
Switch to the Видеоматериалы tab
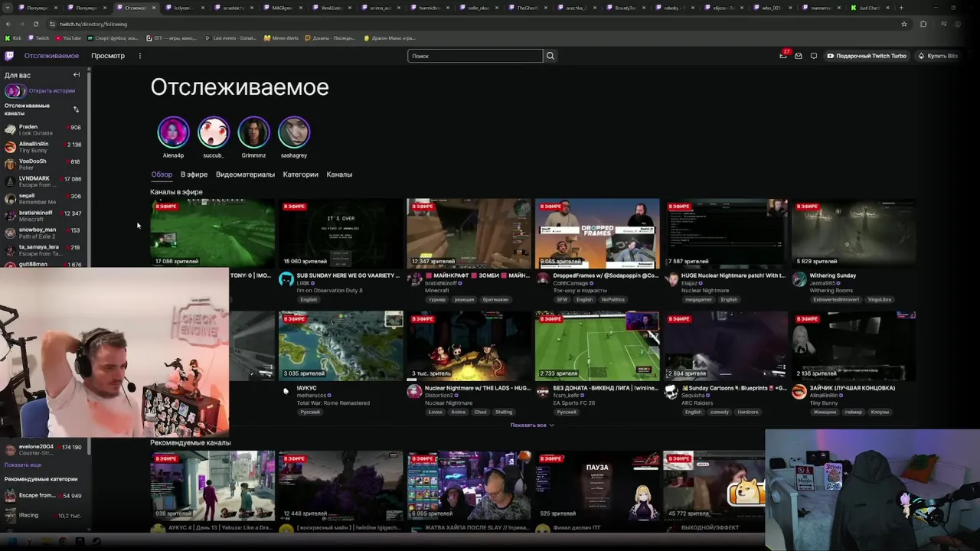[x=245, y=174]
